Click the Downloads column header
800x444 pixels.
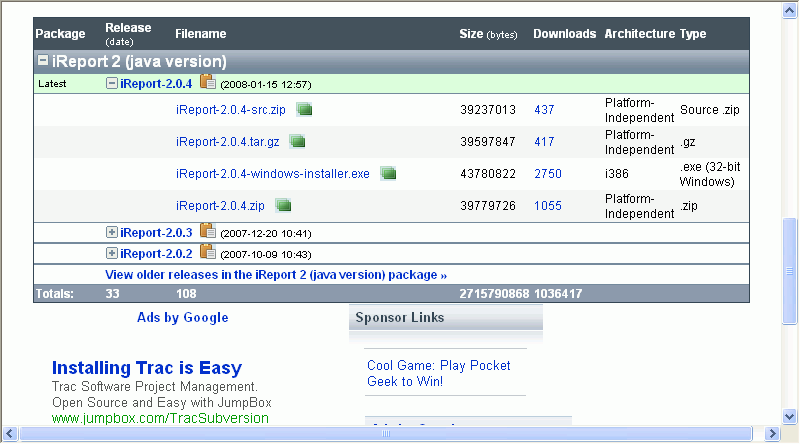pos(565,34)
